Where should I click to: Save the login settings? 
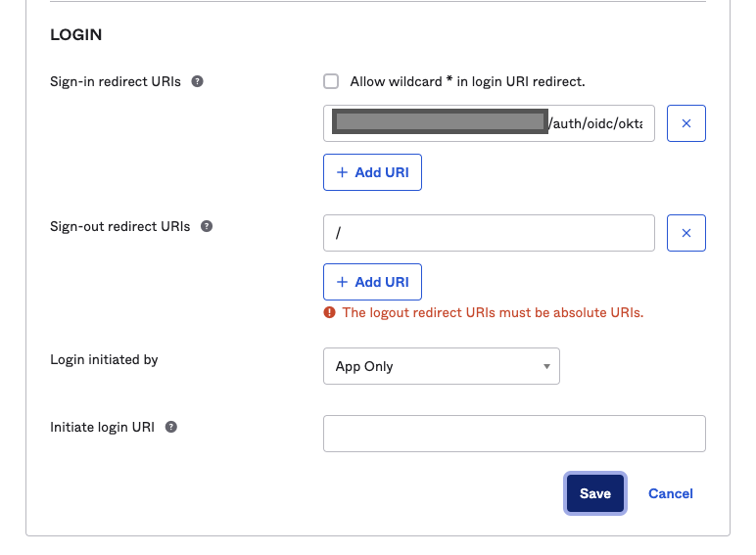[x=595, y=493]
